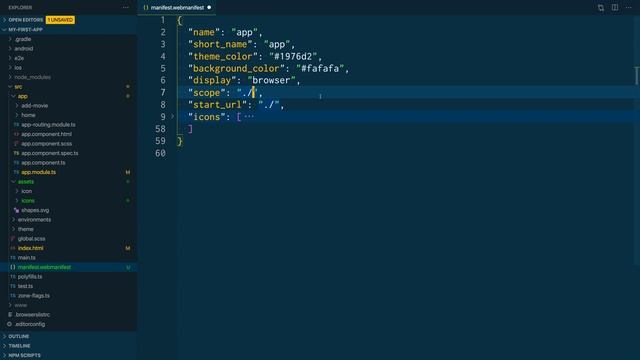Open app-routing.module.ts file
The image size is (640, 360).
pos(48,124)
